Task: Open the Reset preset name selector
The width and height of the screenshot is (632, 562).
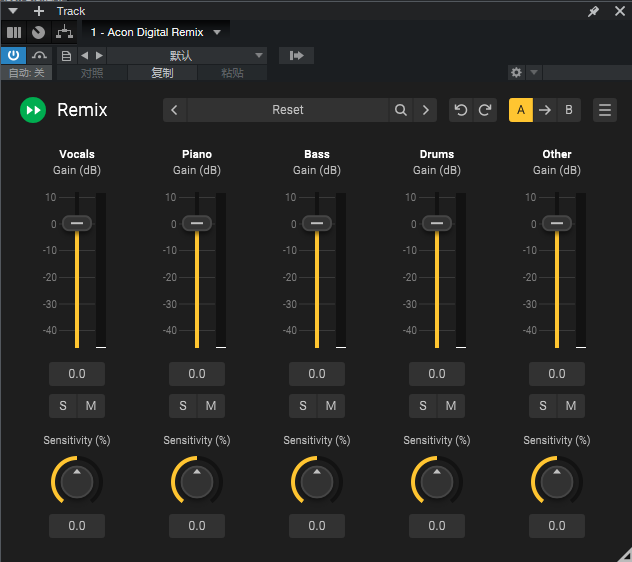Action: point(287,110)
